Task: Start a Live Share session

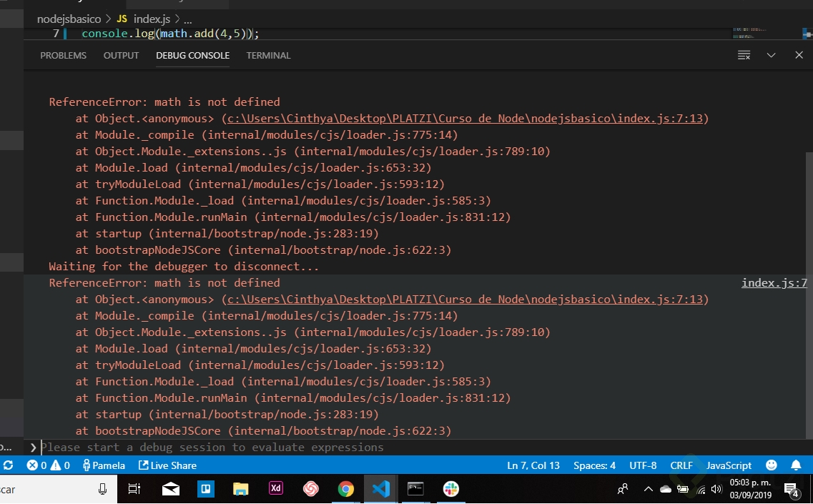Action: (x=167, y=465)
